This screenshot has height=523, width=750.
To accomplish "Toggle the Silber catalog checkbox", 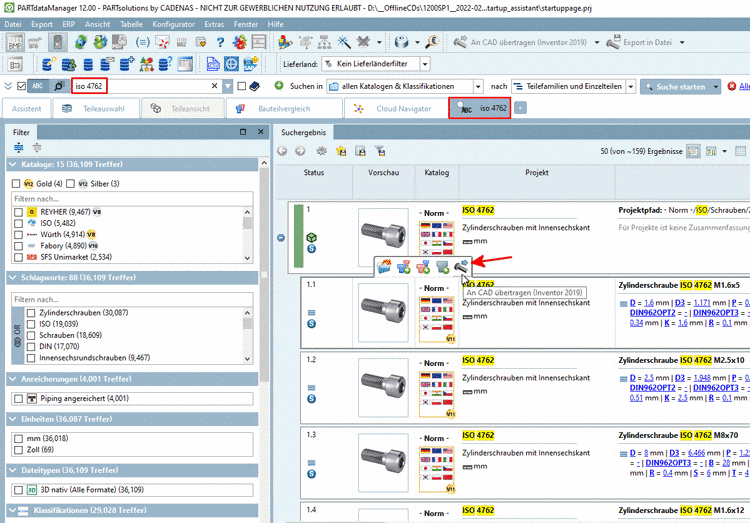I will coord(70,184).
